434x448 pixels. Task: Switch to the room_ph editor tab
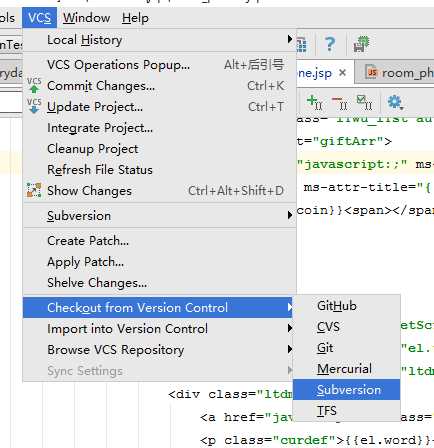point(395,72)
